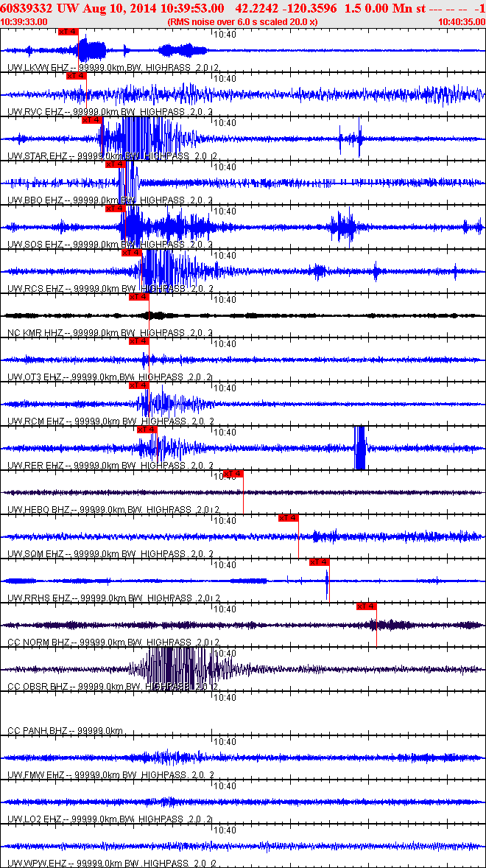
Task: Click the 10:40 time label on LKWW trace
Action: click(225, 34)
